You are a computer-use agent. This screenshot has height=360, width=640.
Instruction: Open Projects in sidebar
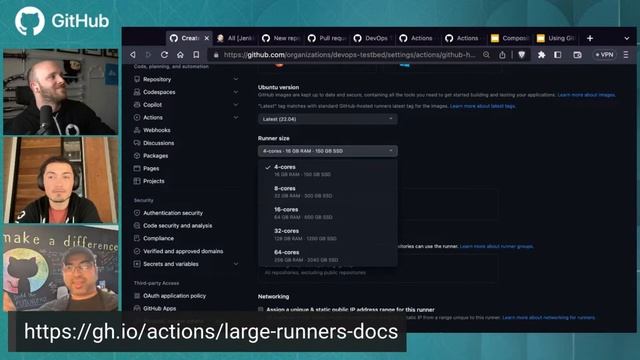pos(153,181)
